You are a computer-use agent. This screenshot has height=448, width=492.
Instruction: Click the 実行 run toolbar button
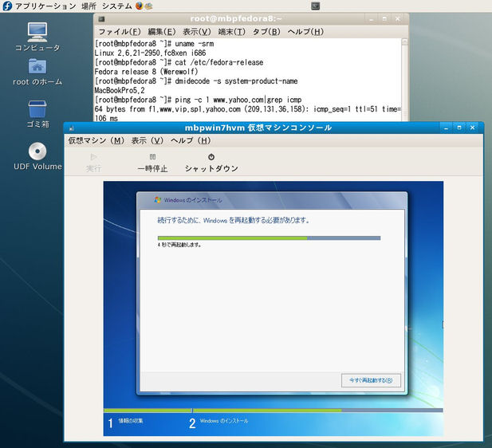coord(93,163)
